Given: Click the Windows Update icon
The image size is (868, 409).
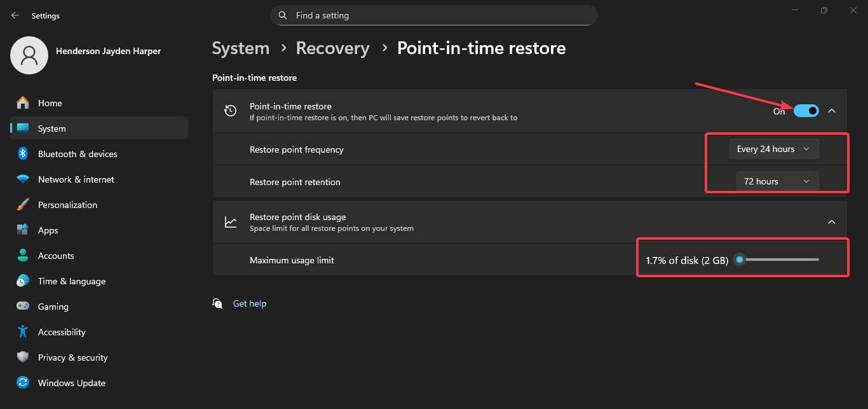Looking at the screenshot, I should click(23, 383).
